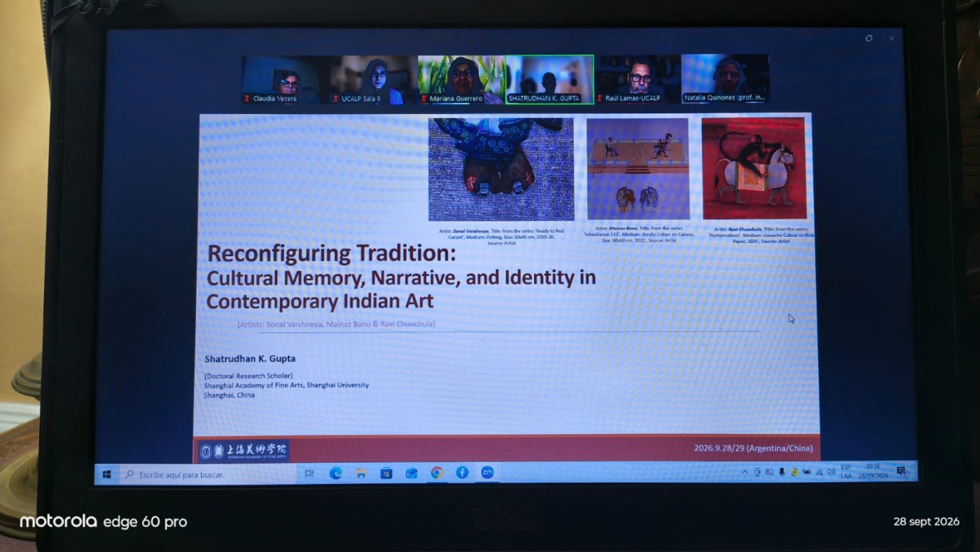Screen dimensions: 980x552
Task: Open Google Chrome from the taskbar
Action: [437, 472]
